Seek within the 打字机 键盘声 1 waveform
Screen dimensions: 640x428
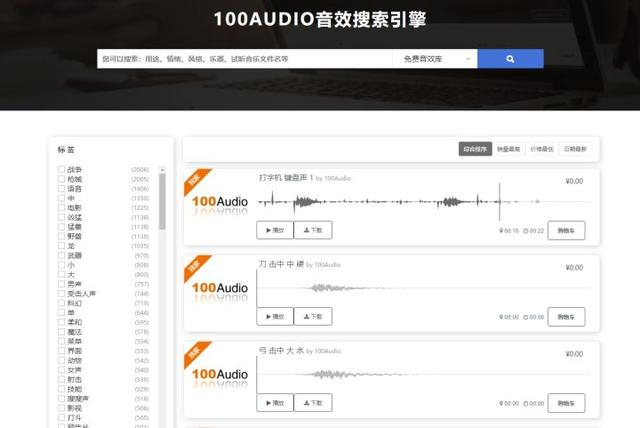[423, 202]
